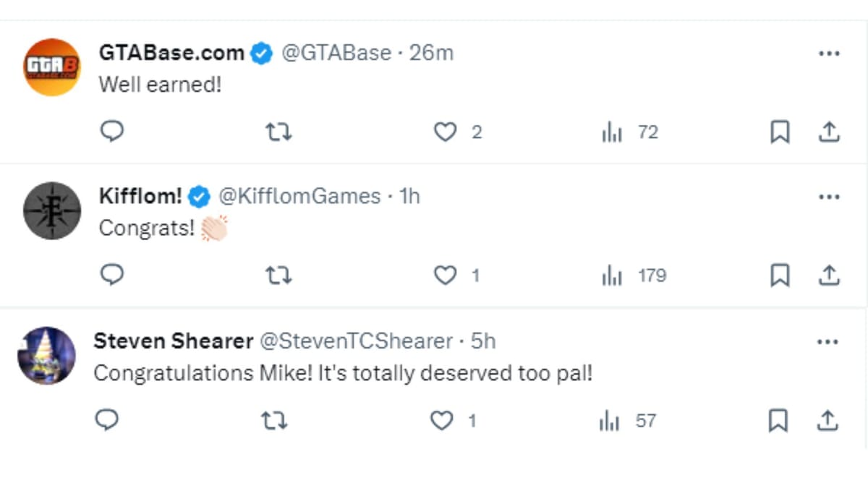Click the analytics icon showing 179 views
This screenshot has width=868, height=488.
[x=613, y=275]
